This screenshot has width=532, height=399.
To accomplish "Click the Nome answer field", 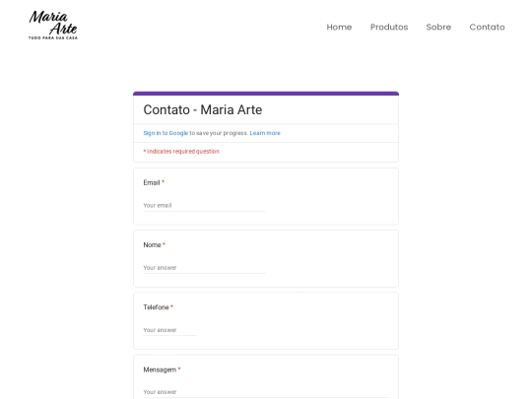I will click(x=204, y=268).
